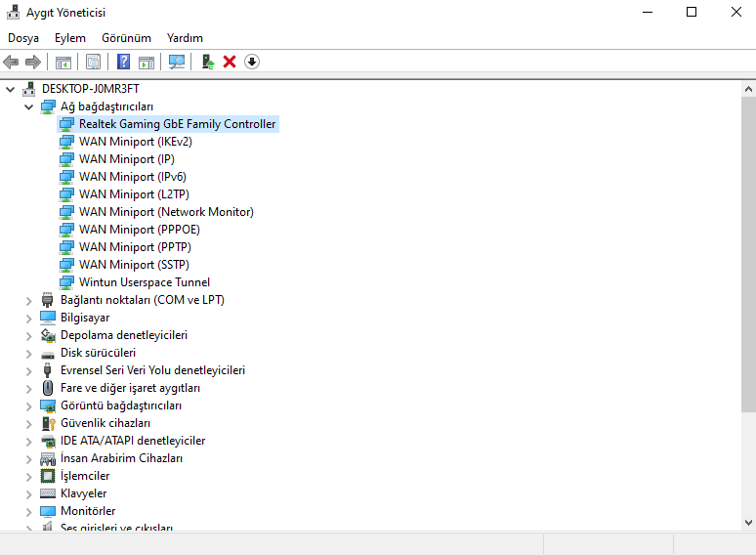Click the Ağ bağdaştırıcıları network icon
Viewport: 756px width, 555px height.
48,107
